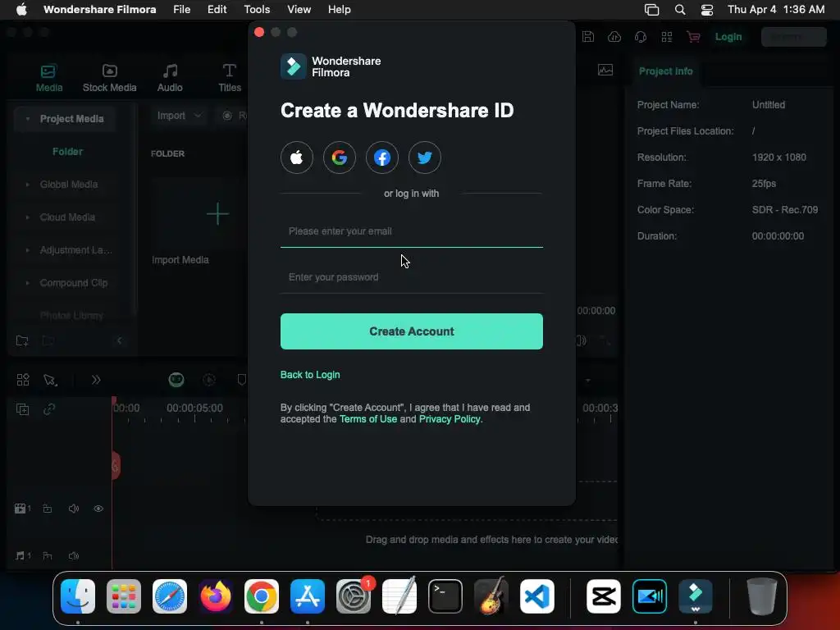The image size is (840, 630).
Task: Open timeline layout grid tool
Action: 23,380
